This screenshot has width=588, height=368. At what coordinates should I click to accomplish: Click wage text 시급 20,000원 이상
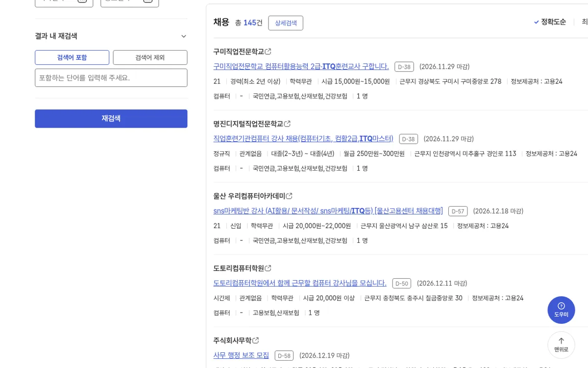[x=329, y=298]
